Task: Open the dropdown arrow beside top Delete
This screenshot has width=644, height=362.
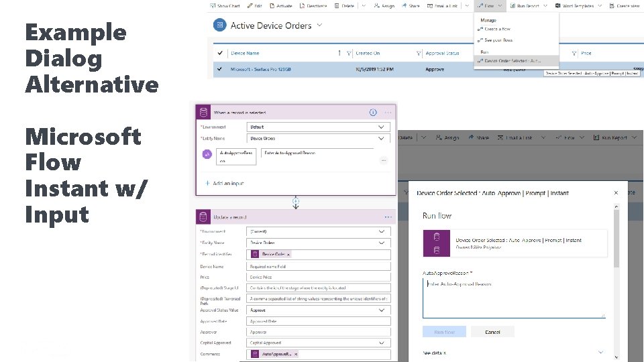Action: tap(364, 6)
